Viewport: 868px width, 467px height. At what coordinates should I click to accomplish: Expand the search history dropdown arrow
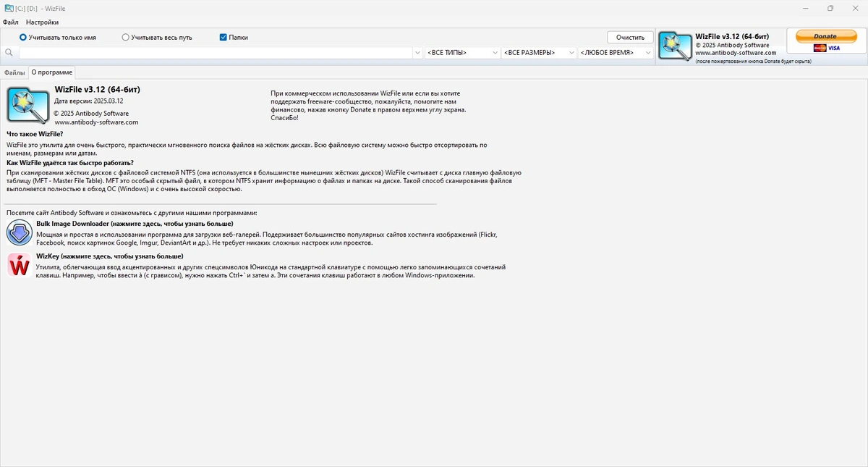pos(418,53)
